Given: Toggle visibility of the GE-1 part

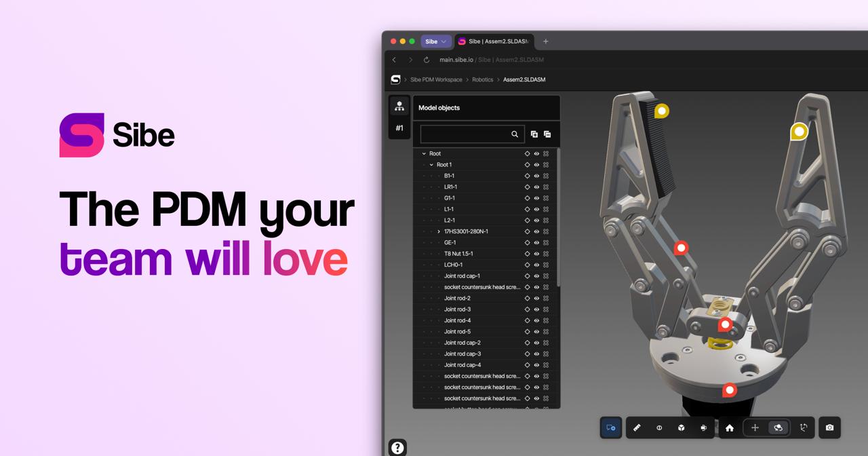Looking at the screenshot, I should 536,242.
